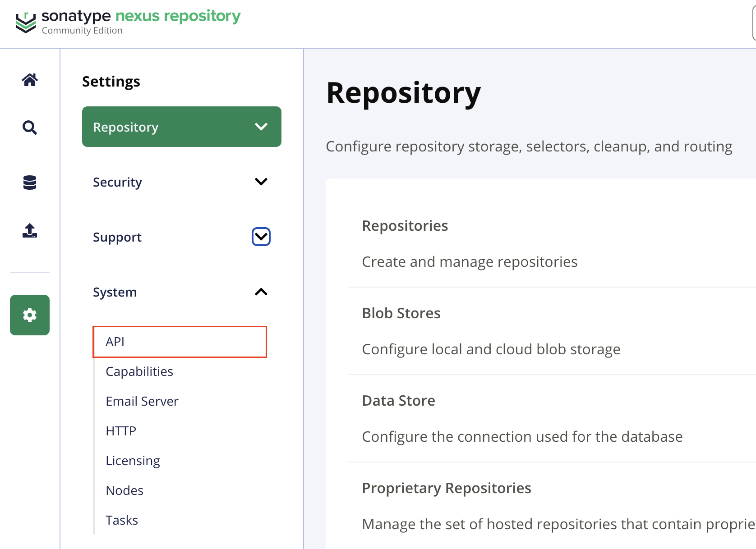Expand the Security section chevron

(261, 182)
